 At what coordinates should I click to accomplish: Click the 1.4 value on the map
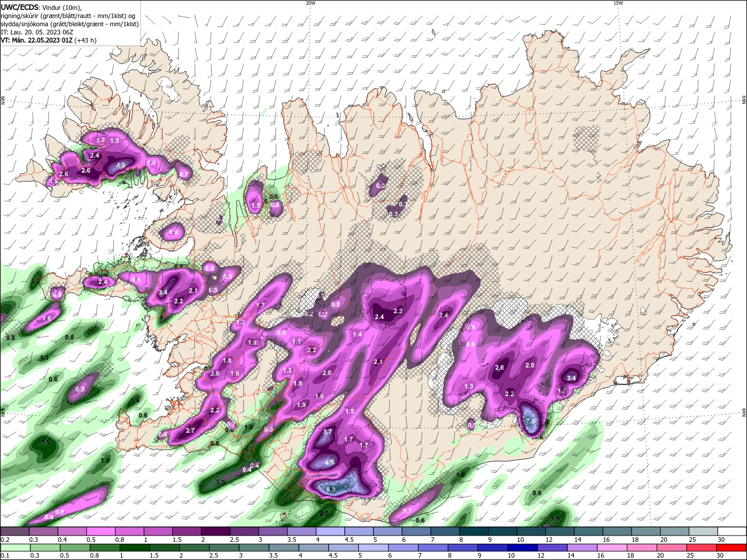point(357,334)
